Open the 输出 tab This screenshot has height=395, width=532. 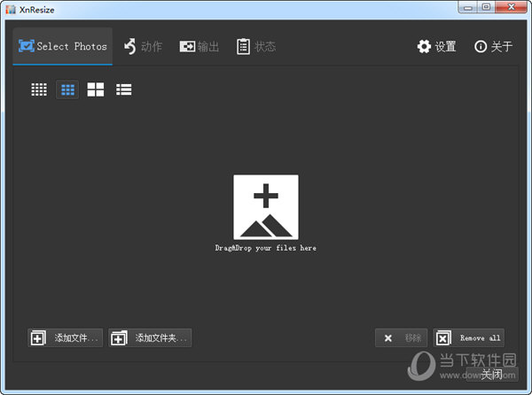[199, 46]
